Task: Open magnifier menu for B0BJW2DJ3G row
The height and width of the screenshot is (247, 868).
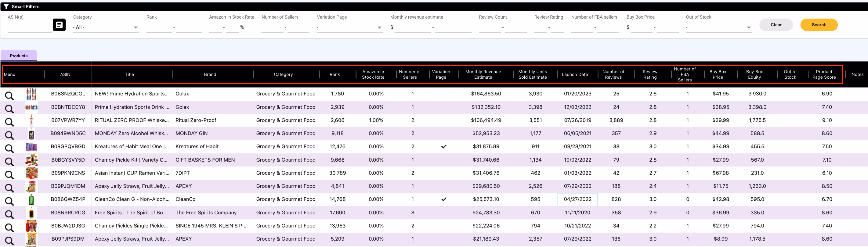Action: click(9, 227)
